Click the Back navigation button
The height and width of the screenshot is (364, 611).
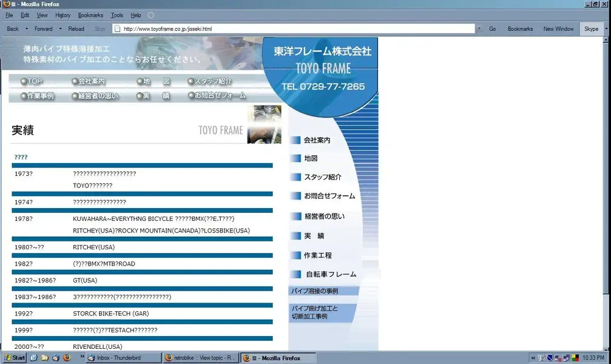[x=13, y=29]
